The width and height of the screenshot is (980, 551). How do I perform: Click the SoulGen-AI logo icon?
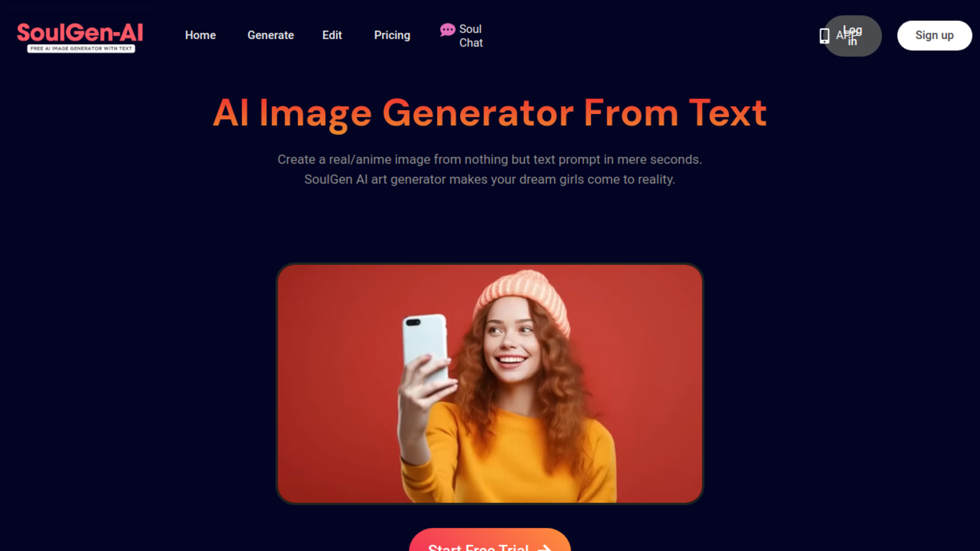[80, 35]
